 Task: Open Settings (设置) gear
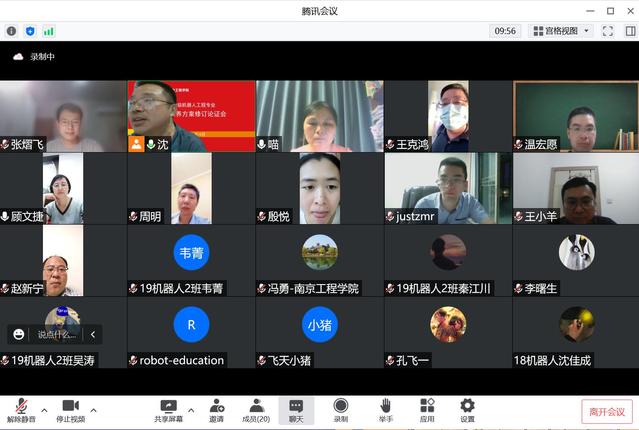tap(467, 410)
